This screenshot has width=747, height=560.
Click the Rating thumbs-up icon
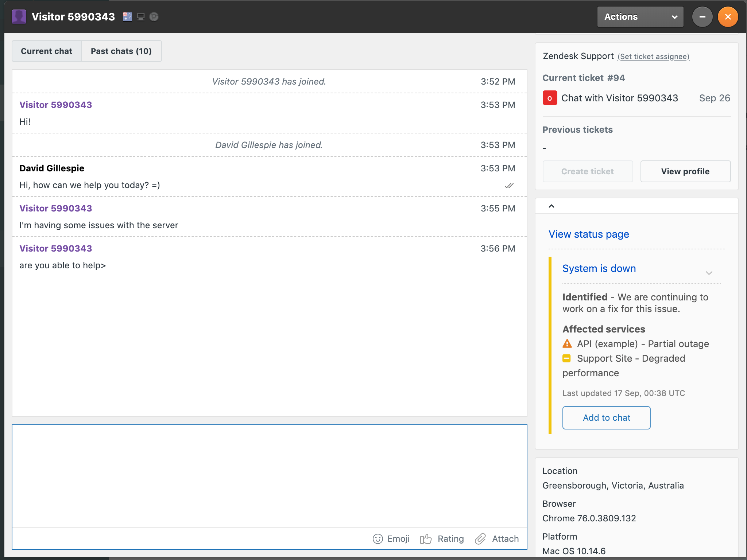[426, 538]
